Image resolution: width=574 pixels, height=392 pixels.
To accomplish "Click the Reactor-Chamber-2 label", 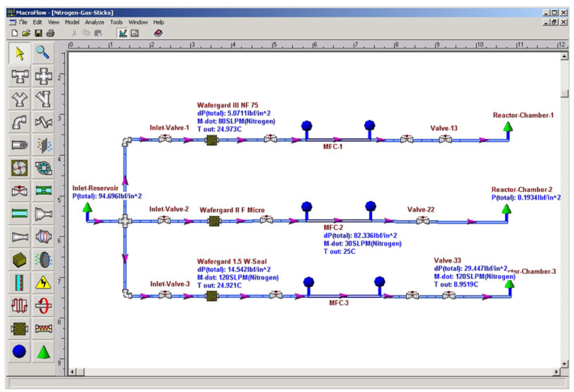I will click(521, 189).
